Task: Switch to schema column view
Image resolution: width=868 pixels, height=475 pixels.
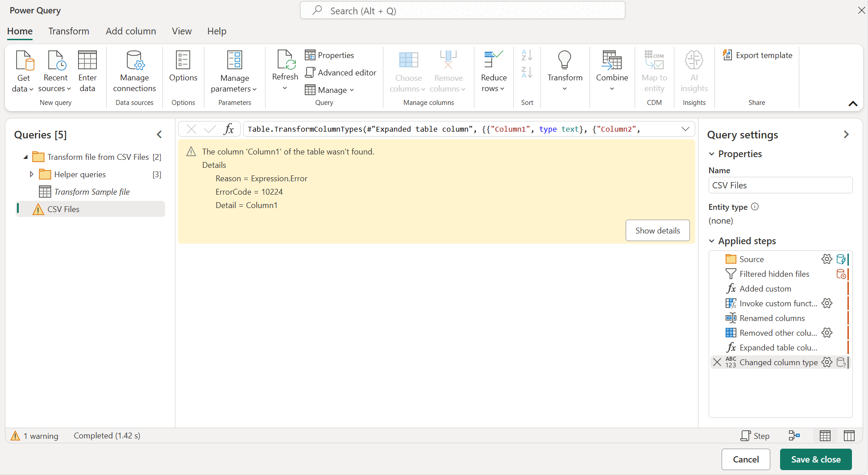Action: pos(849,436)
